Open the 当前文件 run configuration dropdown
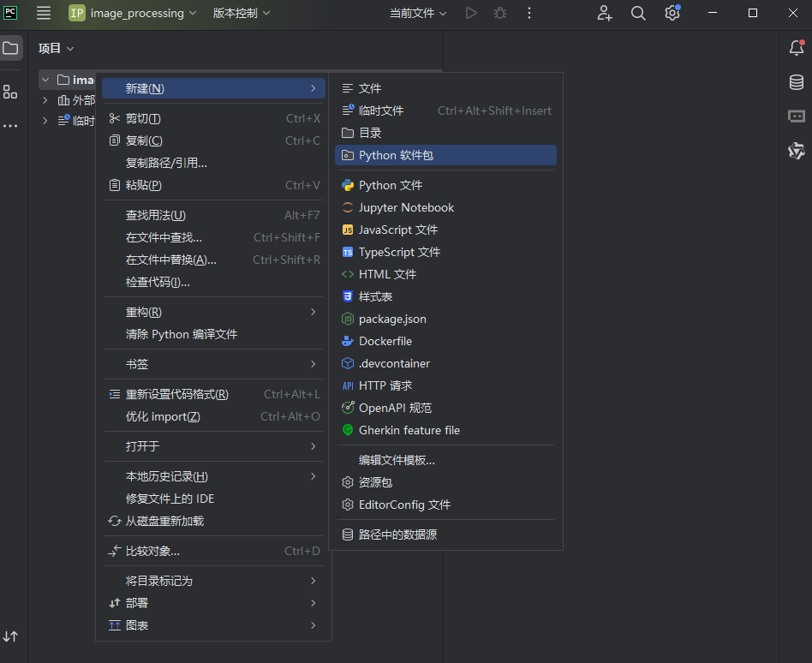The height and width of the screenshot is (663, 812). point(418,13)
